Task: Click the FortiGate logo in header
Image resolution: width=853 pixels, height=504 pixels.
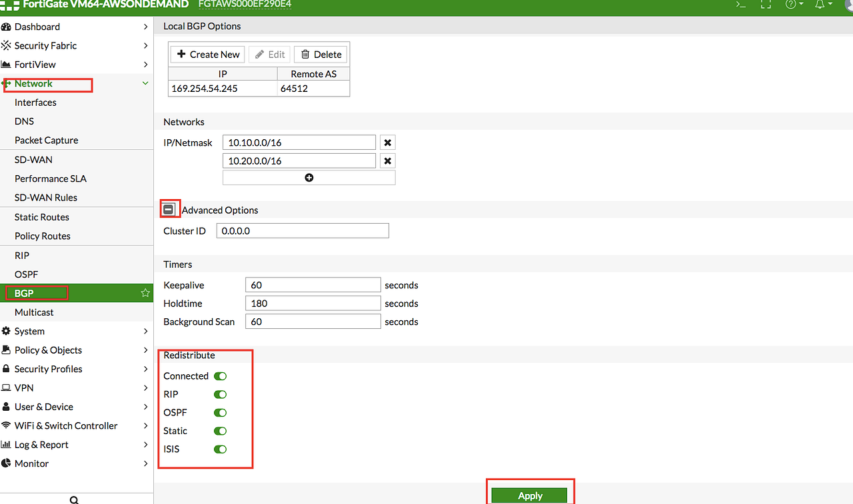Action: pos(10,4)
